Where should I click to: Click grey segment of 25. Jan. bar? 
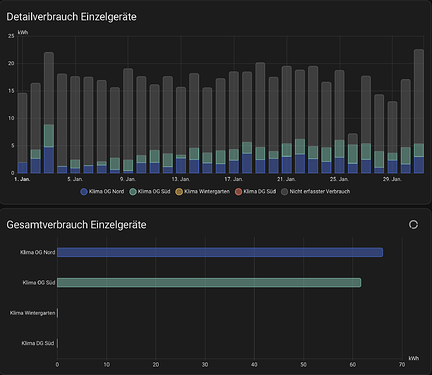tap(339, 105)
